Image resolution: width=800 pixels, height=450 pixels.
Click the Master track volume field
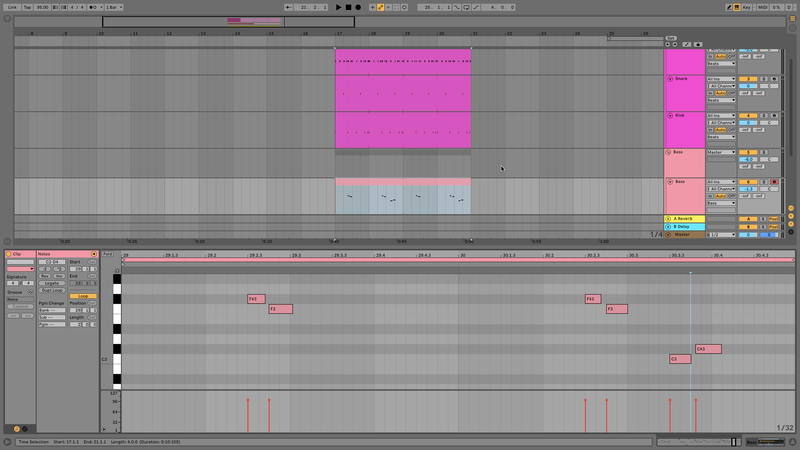pos(748,235)
